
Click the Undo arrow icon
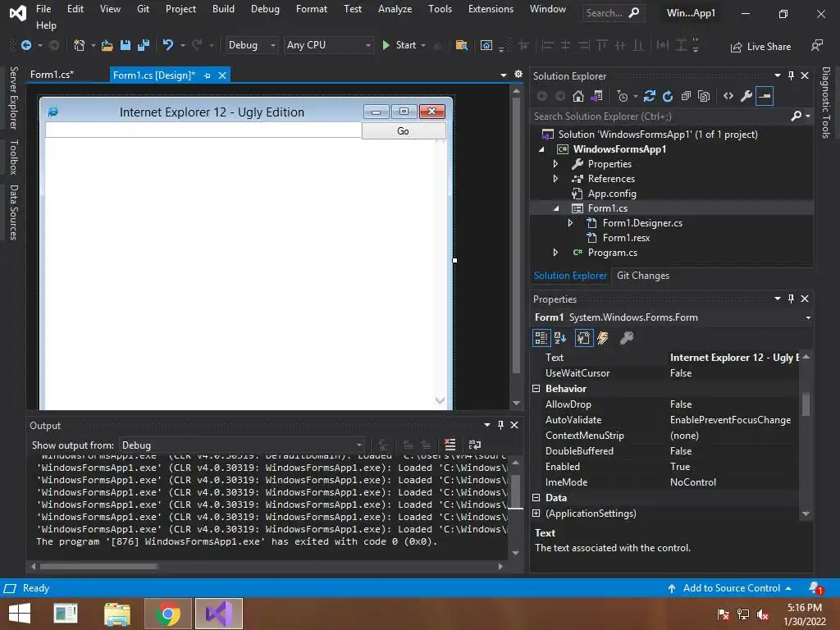[x=168, y=45]
